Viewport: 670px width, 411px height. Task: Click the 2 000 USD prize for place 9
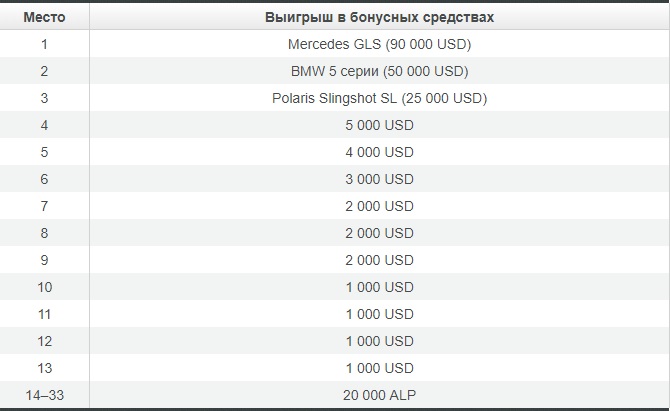379,260
